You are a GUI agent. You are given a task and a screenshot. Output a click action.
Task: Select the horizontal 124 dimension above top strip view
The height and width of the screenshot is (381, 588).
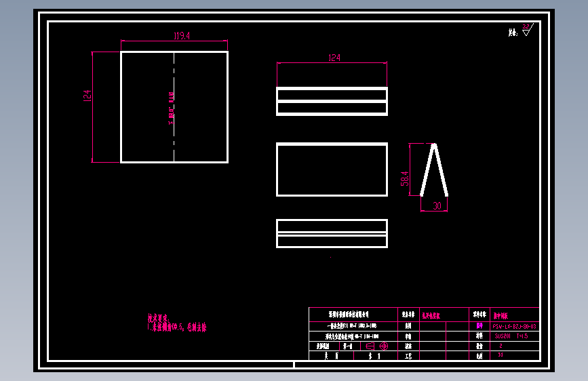(334, 58)
